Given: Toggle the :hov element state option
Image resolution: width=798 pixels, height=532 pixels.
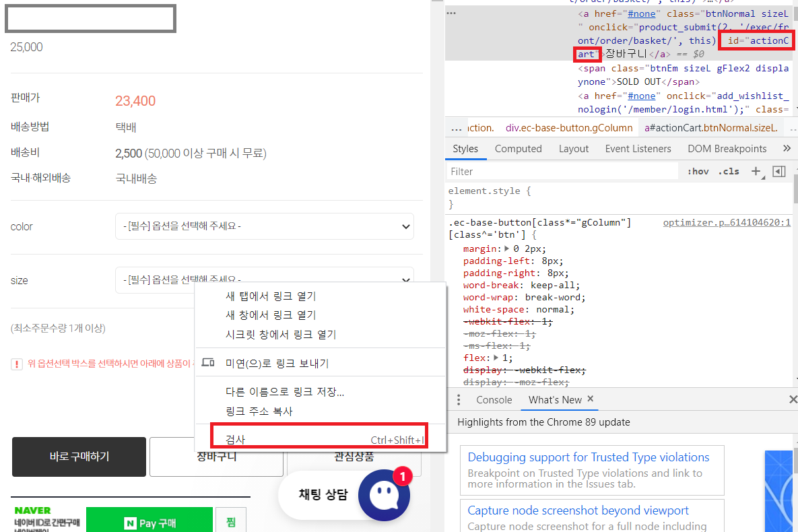Looking at the screenshot, I should pos(698,172).
